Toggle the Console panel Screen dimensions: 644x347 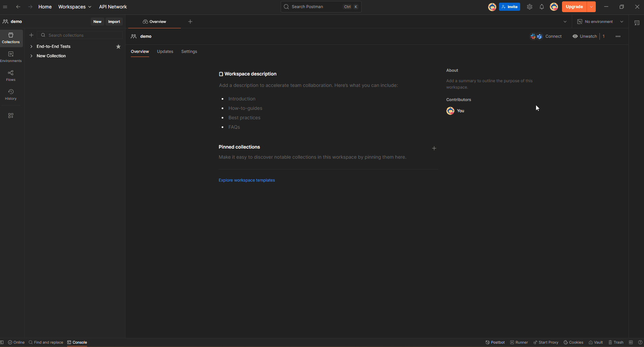click(x=77, y=342)
